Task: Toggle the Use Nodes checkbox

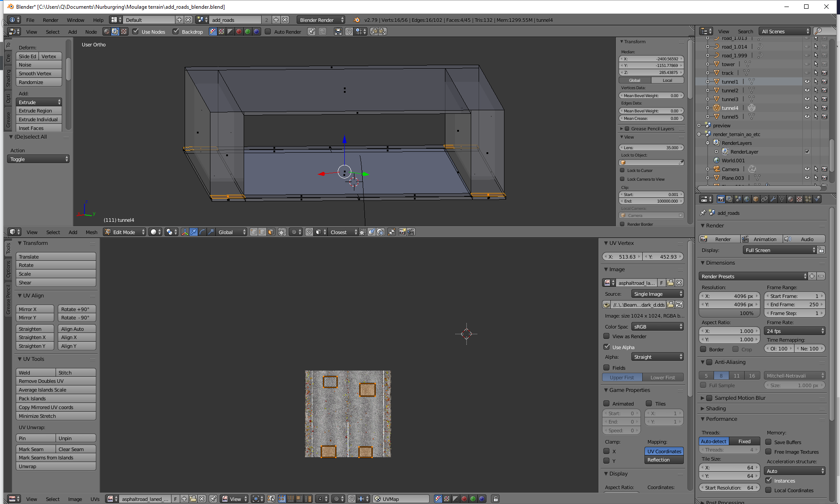Action: tap(136, 31)
